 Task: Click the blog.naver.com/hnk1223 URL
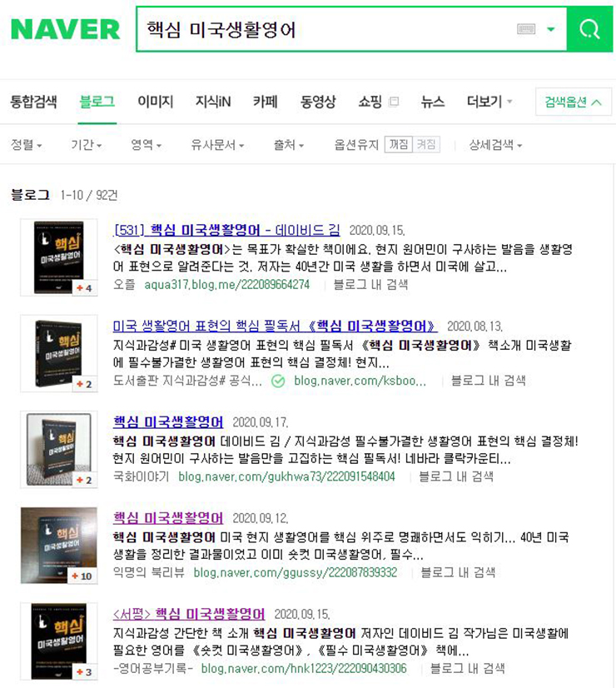[304, 669]
